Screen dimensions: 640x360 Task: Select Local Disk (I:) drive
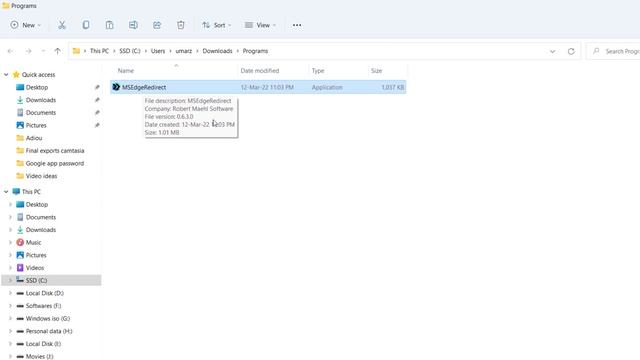click(x=43, y=344)
